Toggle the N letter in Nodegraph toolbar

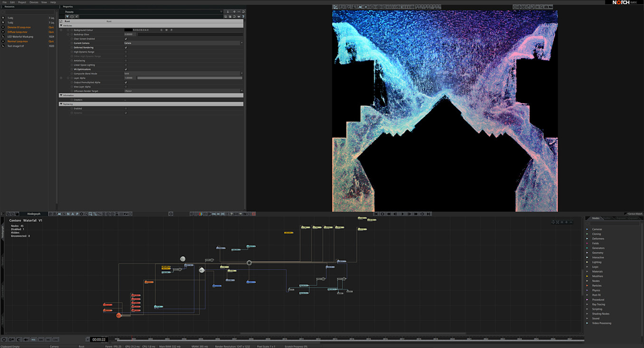pos(68,214)
